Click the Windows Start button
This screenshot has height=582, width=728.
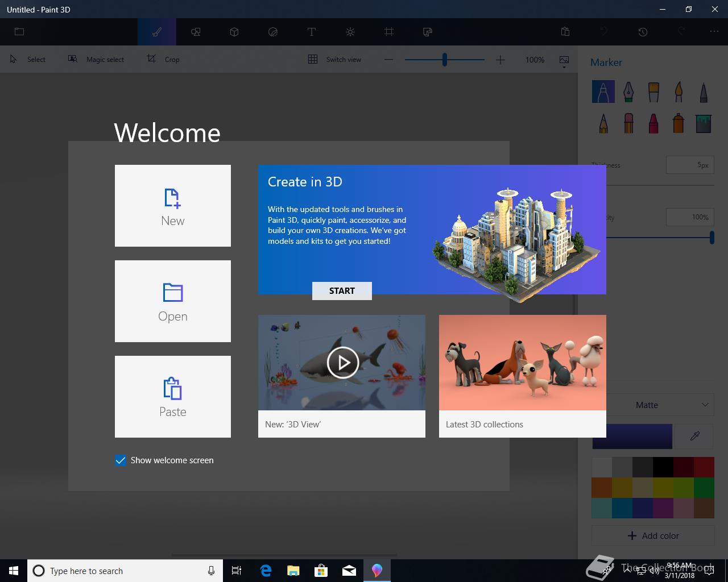click(x=14, y=571)
